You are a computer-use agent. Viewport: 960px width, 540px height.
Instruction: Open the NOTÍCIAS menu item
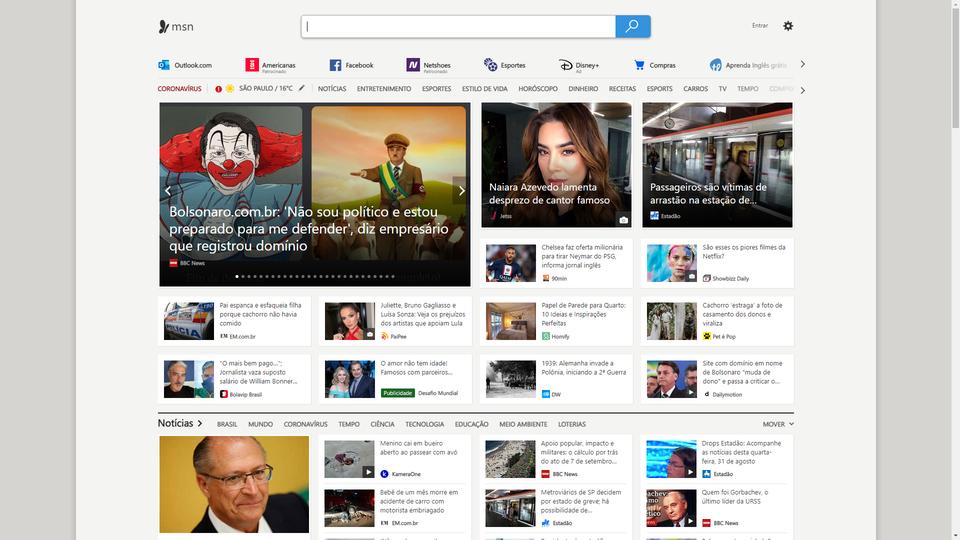coord(332,89)
